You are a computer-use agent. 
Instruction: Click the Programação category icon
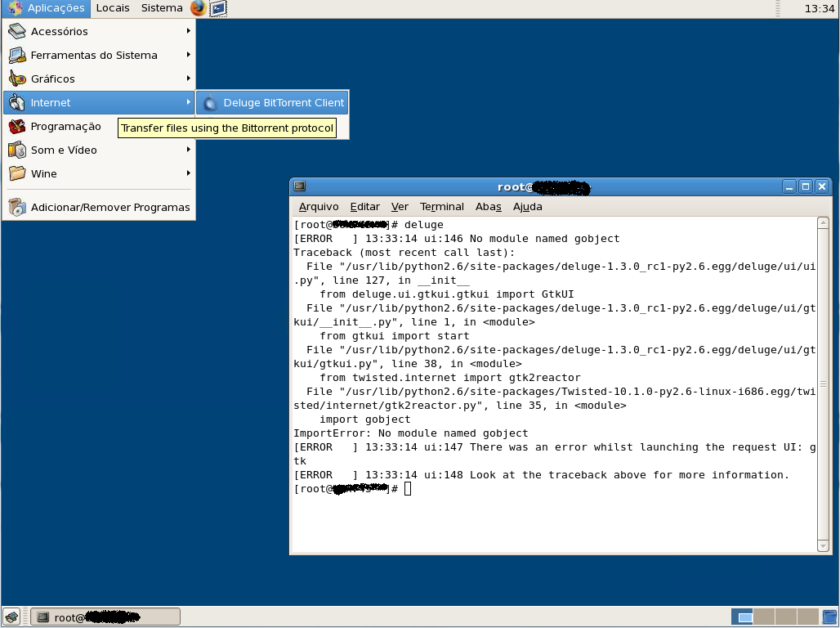click(x=16, y=127)
